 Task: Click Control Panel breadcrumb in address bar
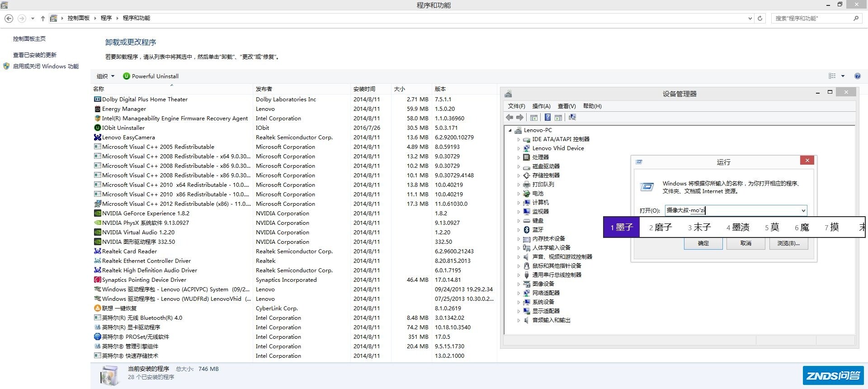(x=79, y=18)
